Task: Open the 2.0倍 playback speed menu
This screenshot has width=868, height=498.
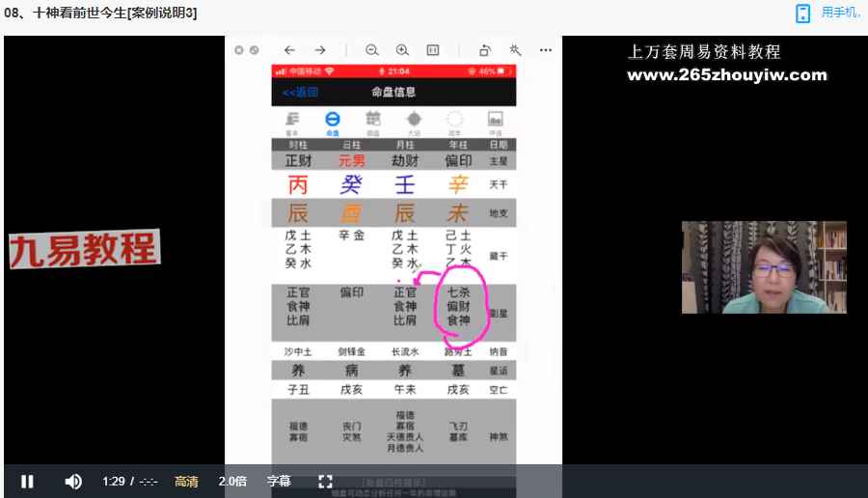Action: pyautogui.click(x=232, y=482)
